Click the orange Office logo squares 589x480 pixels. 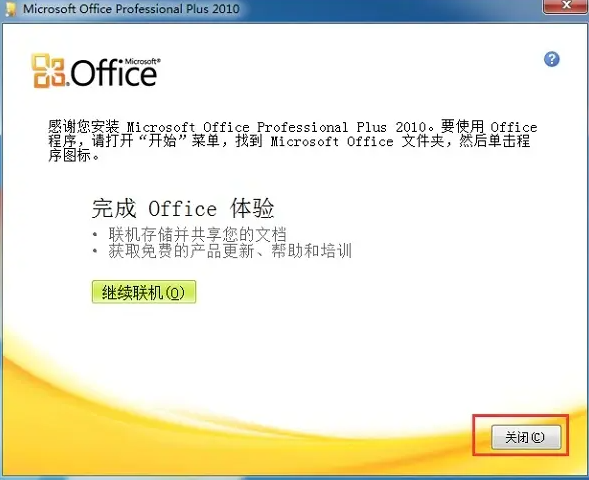coord(48,71)
